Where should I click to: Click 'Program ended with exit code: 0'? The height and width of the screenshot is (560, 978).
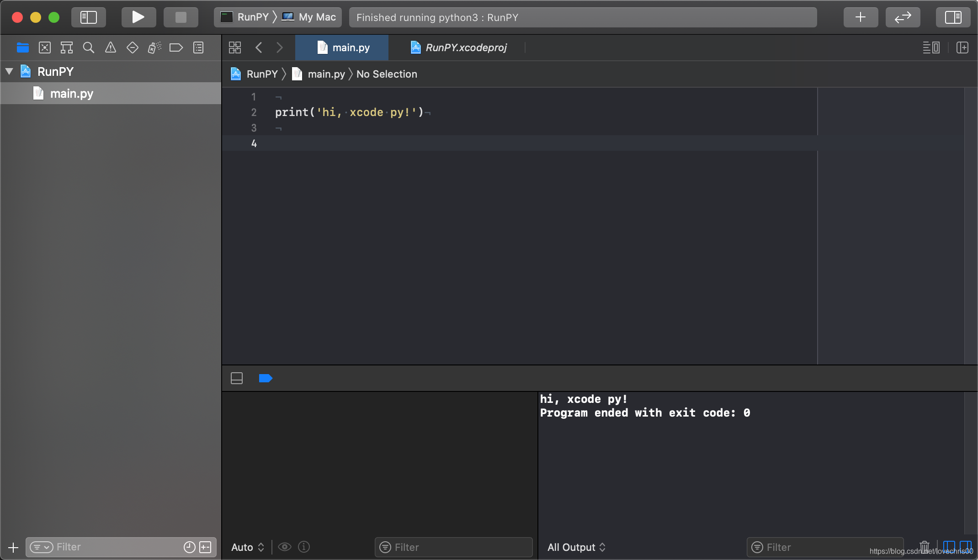click(x=645, y=412)
